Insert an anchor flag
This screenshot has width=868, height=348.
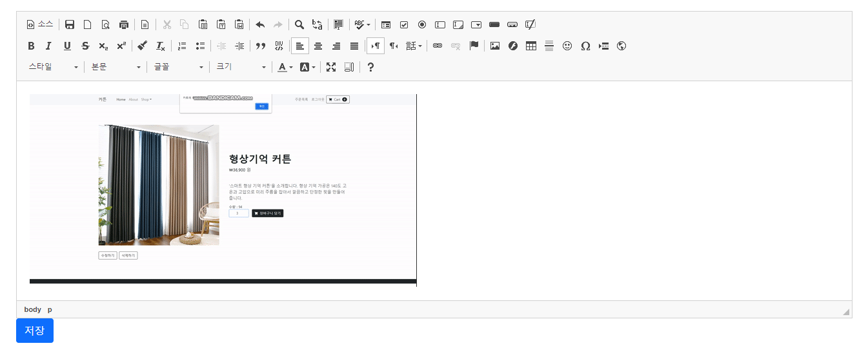click(x=474, y=46)
